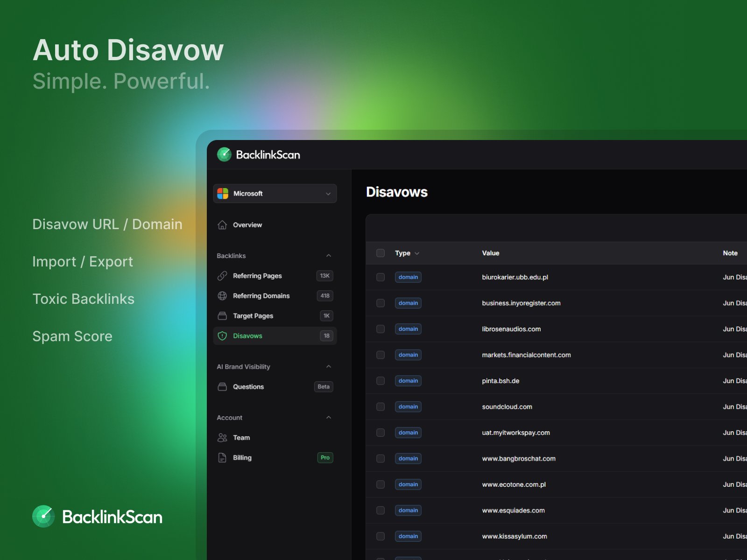Go to Referring Pages
The width and height of the screenshot is (747, 560).
pos(275,276)
